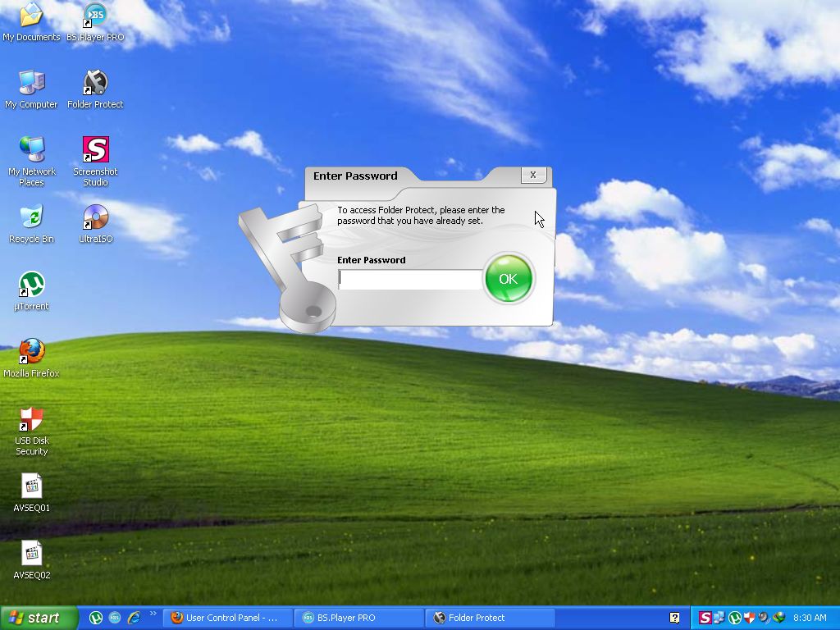Select Mozilla Firefox desktop shortcut
The width and height of the screenshot is (840, 630).
click(32, 358)
